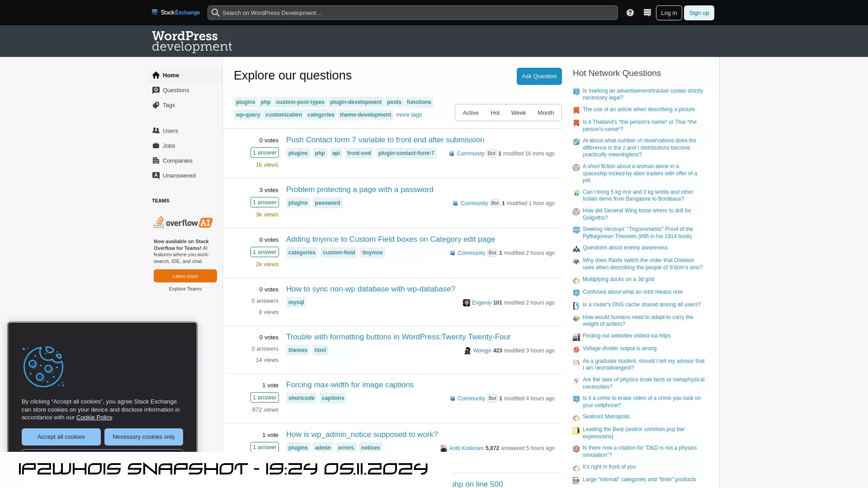This screenshot has width=868, height=488.
Task: Switch to the Hot questions tab
Action: coord(495,113)
